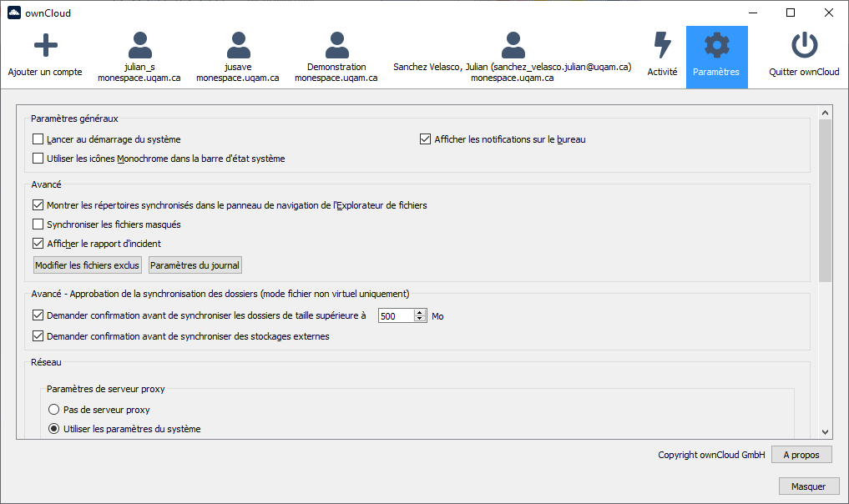The image size is (849, 504).
Task: Click the ownCloud logo in title bar
Action: (x=14, y=13)
